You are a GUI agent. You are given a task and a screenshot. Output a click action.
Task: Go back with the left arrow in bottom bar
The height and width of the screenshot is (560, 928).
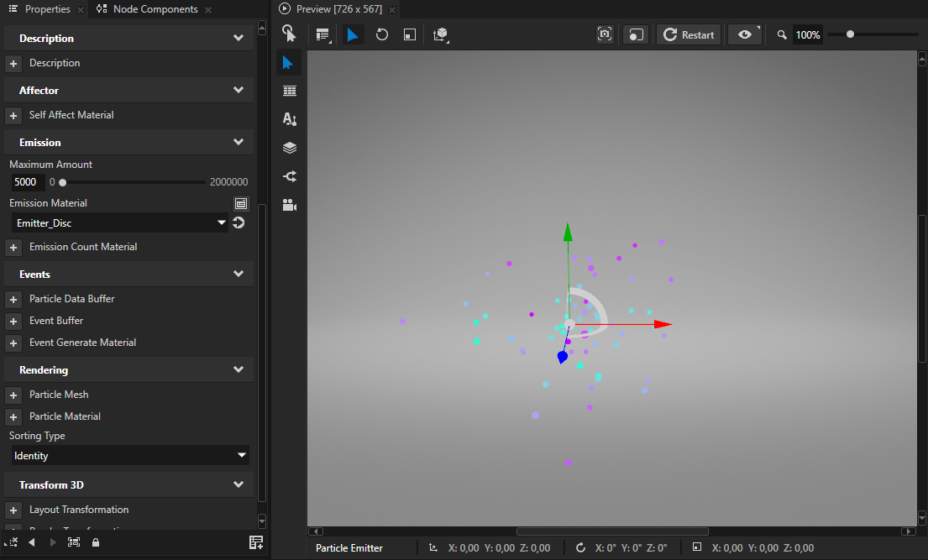(x=32, y=542)
